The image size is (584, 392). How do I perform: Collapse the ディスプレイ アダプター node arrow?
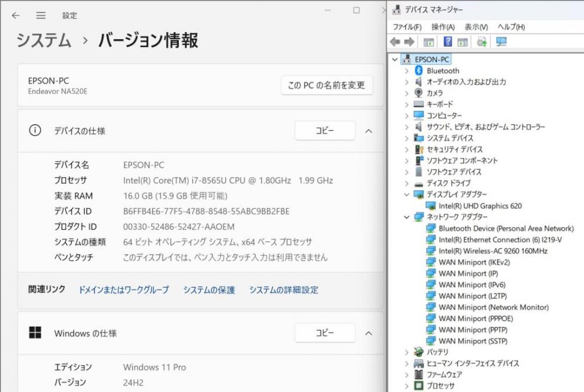click(406, 194)
